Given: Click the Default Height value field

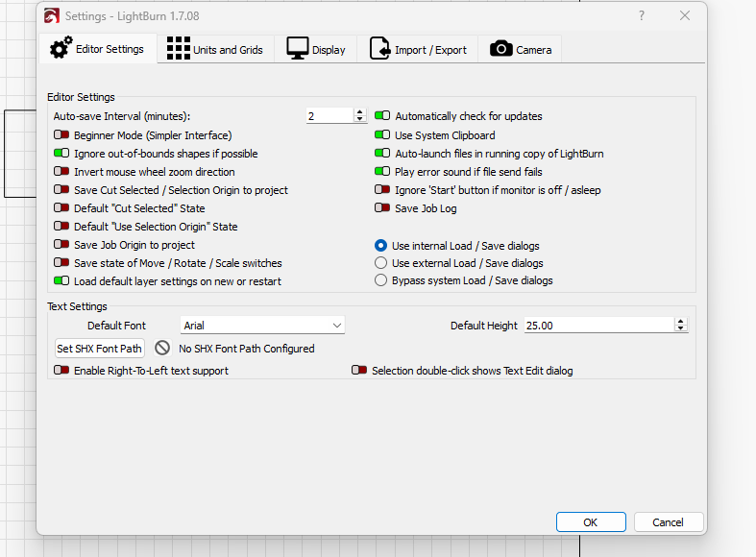Looking at the screenshot, I should point(597,326).
